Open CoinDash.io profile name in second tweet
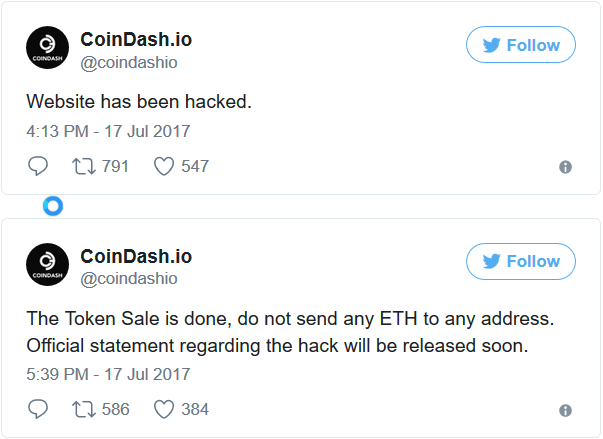This screenshot has height=439, width=603. pyautogui.click(x=136, y=256)
